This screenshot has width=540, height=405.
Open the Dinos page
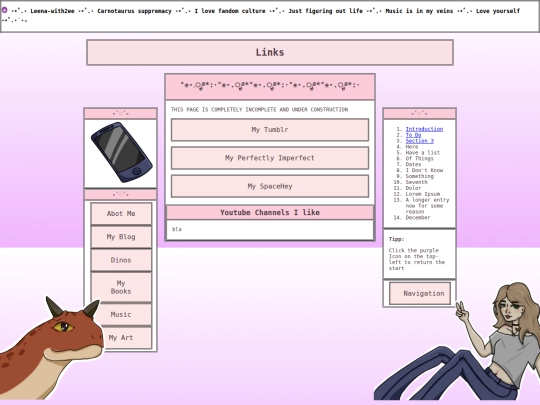(121, 260)
